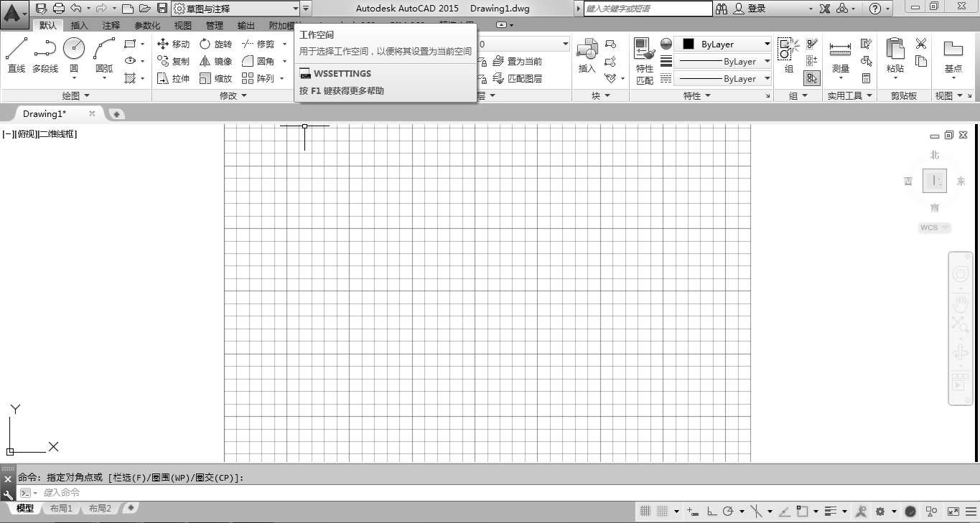The image size is (980, 523).
Task: Choose the 阵列 (Array) command
Action: tap(258, 78)
